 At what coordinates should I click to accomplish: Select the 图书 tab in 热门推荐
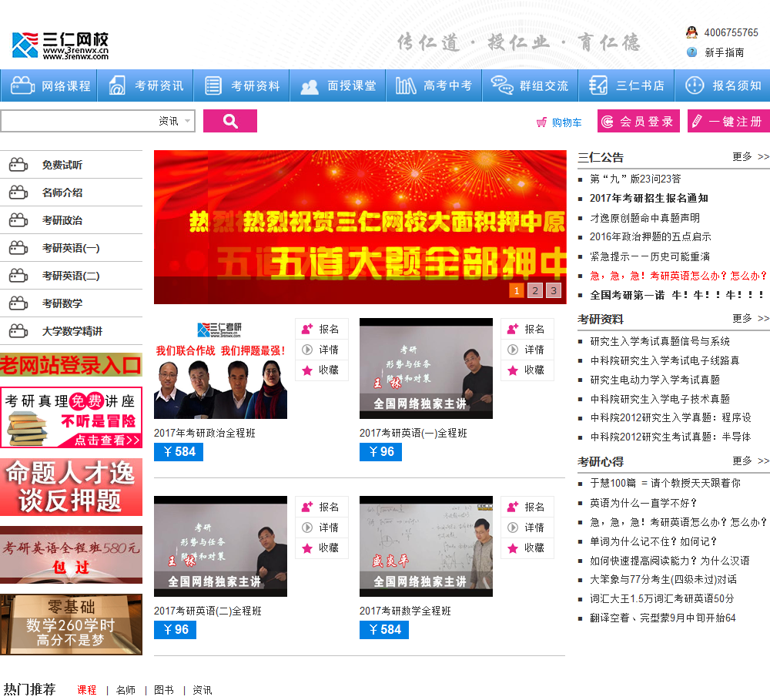point(164,690)
